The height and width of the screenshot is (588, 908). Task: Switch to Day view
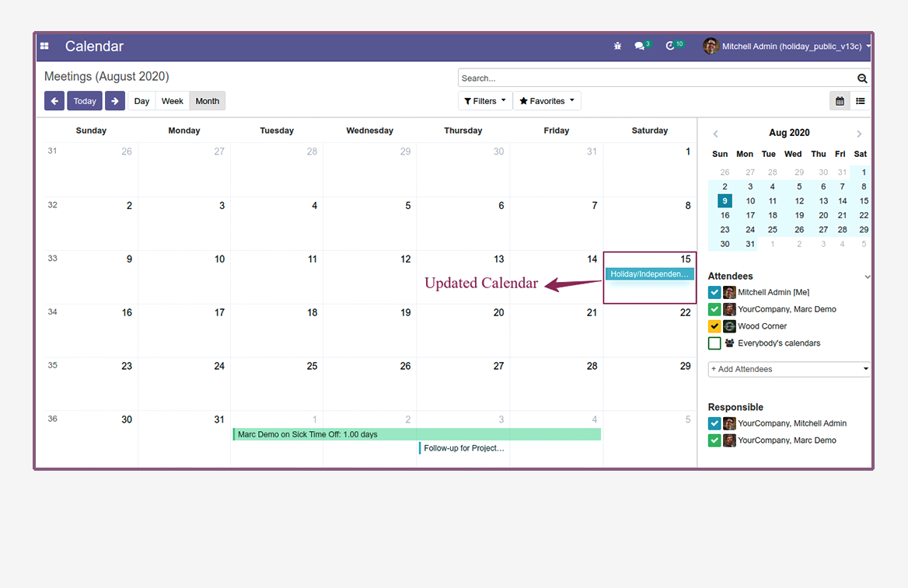pos(141,101)
